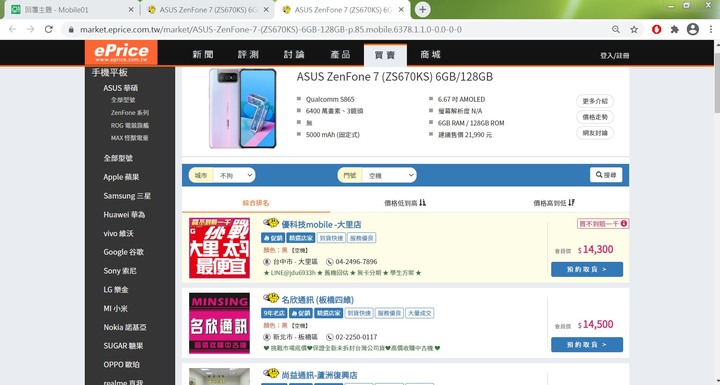Screen dimensions: 720x385
Task: Click location icon beside 新北市 - 板橋區
Action: [x=267, y=337]
